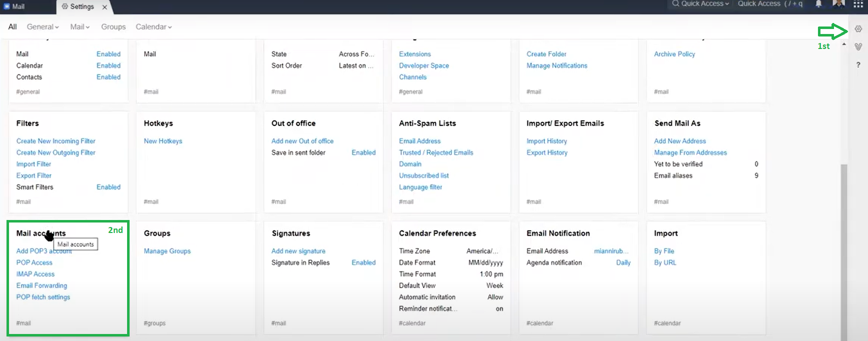This screenshot has height=341, width=868.
Task: Expand the Calendar dropdown menu
Action: coord(153,27)
